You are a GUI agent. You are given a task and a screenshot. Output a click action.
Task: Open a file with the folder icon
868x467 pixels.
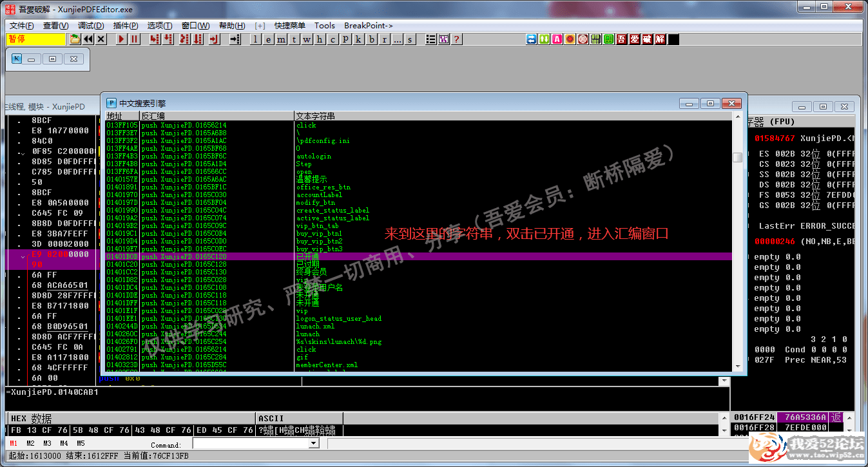point(75,39)
